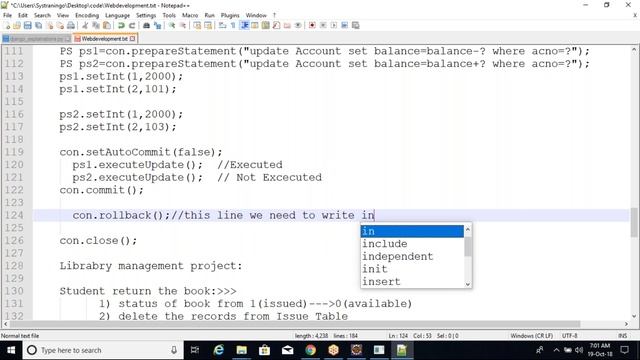The height and width of the screenshot is (360, 640).
Task: Show hidden system tray icons chevron
Action: tap(556, 350)
